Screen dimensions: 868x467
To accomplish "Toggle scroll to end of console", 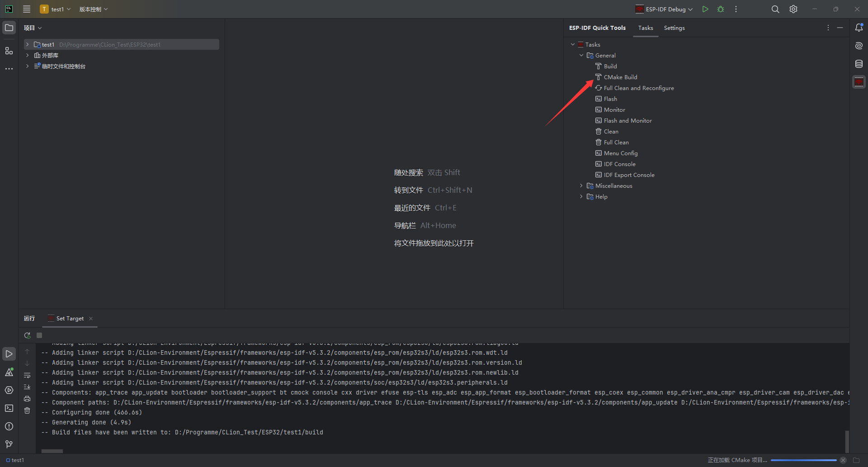I will click(27, 387).
